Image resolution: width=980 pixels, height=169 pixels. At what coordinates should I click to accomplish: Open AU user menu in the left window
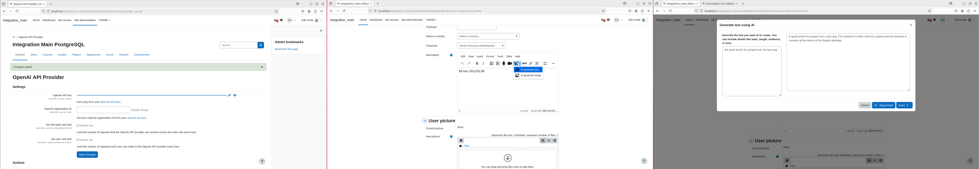coord(291,21)
